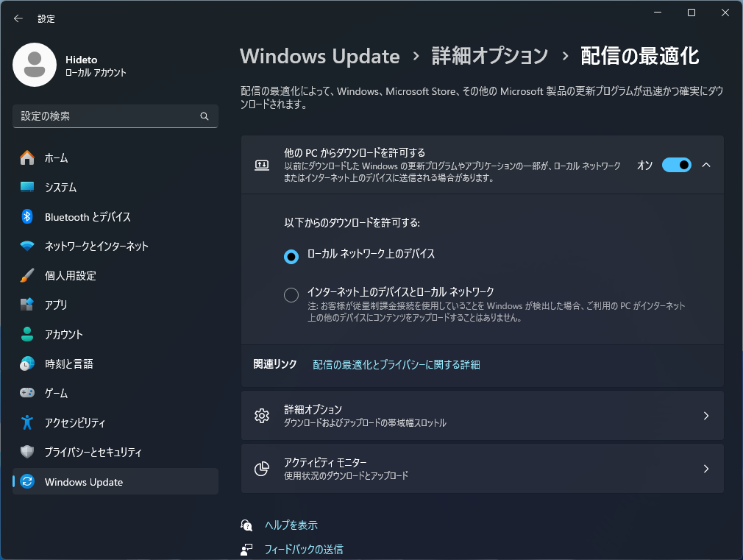The image size is (743, 560).
Task: Open 詳細オプション for bandwidth throttling
Action: pos(482,415)
